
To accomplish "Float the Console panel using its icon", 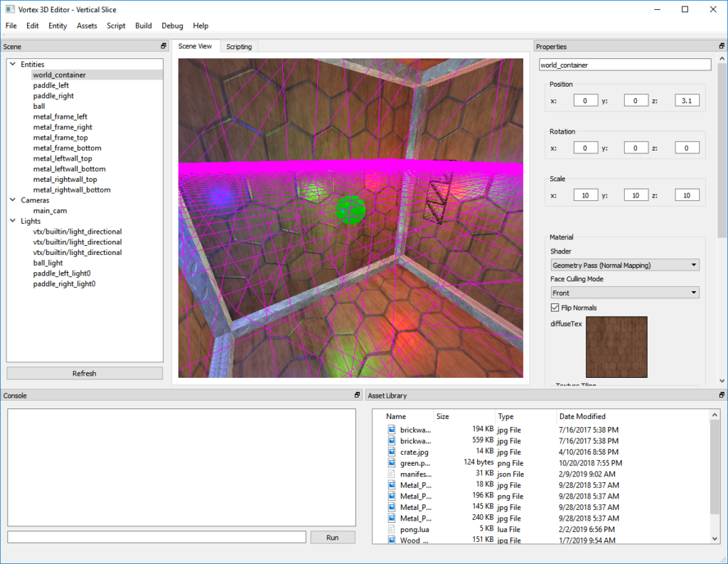I will coord(357,395).
